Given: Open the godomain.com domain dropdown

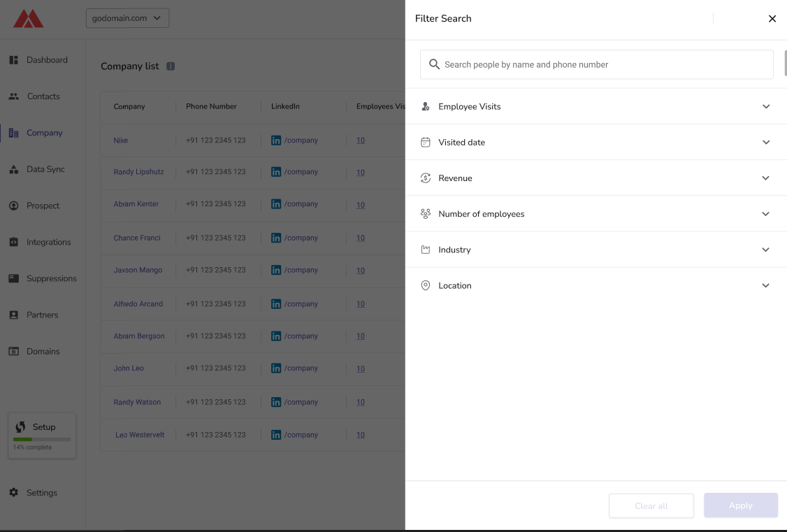Looking at the screenshot, I should pyautogui.click(x=127, y=18).
